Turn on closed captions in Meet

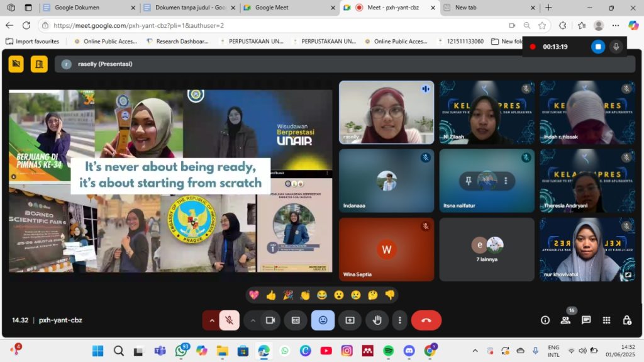pos(296,320)
